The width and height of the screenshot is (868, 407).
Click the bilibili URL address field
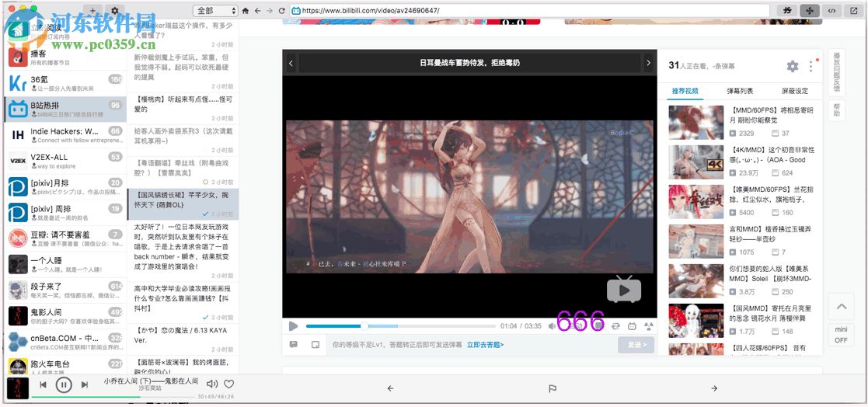529,11
